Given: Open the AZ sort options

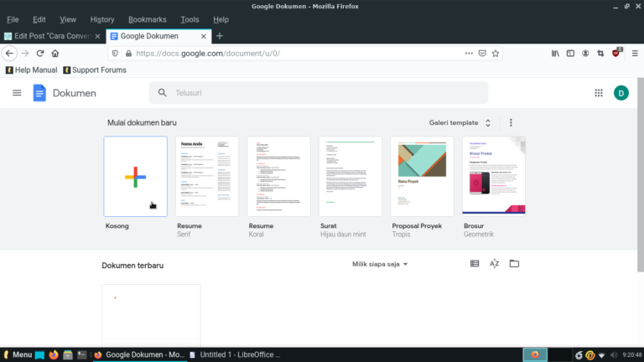Looking at the screenshot, I should pyautogui.click(x=494, y=263).
